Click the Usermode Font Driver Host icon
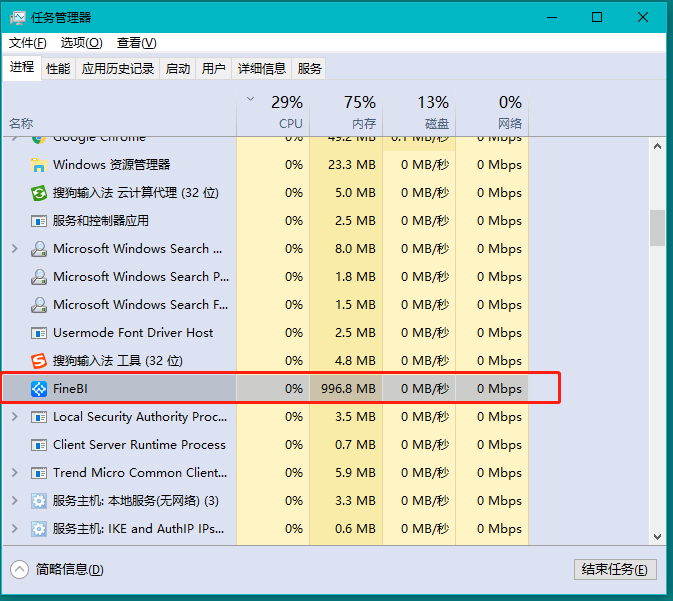Screen dimensions: 673x601 [39, 333]
